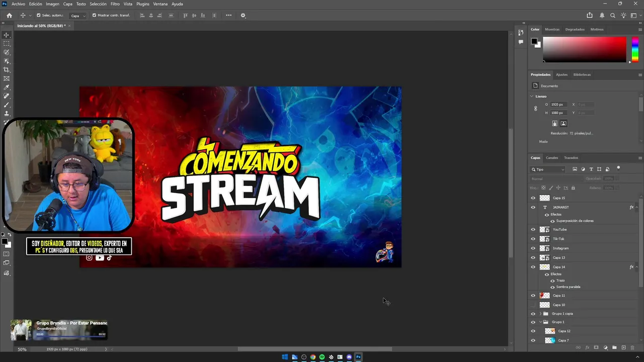Viewport: 644px width, 362px height.
Task: Click the add layer style fx icon
Action: click(587, 347)
